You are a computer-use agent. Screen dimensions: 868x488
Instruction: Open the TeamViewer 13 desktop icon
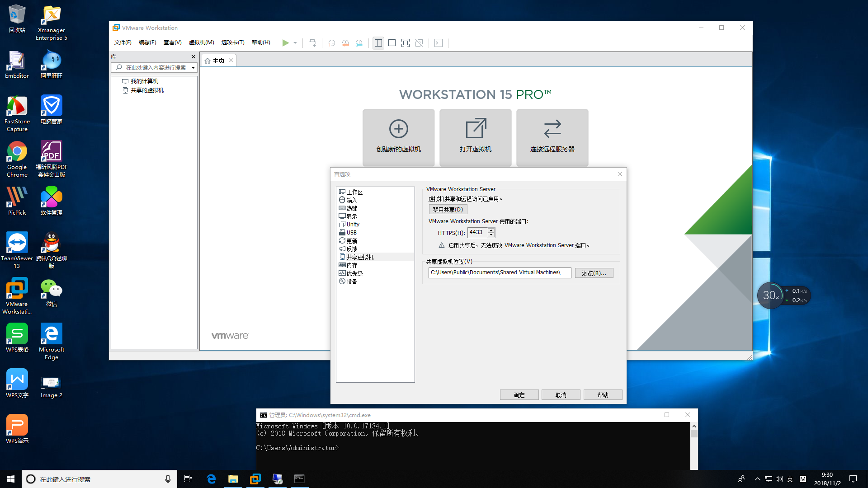[17, 250]
